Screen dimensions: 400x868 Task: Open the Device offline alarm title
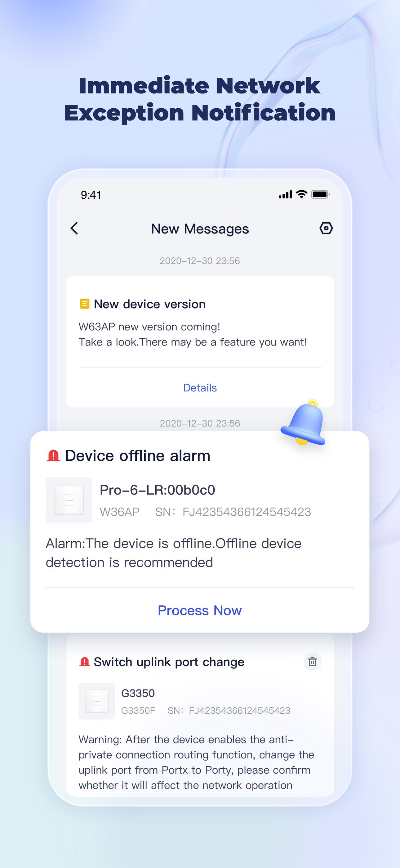[138, 455]
